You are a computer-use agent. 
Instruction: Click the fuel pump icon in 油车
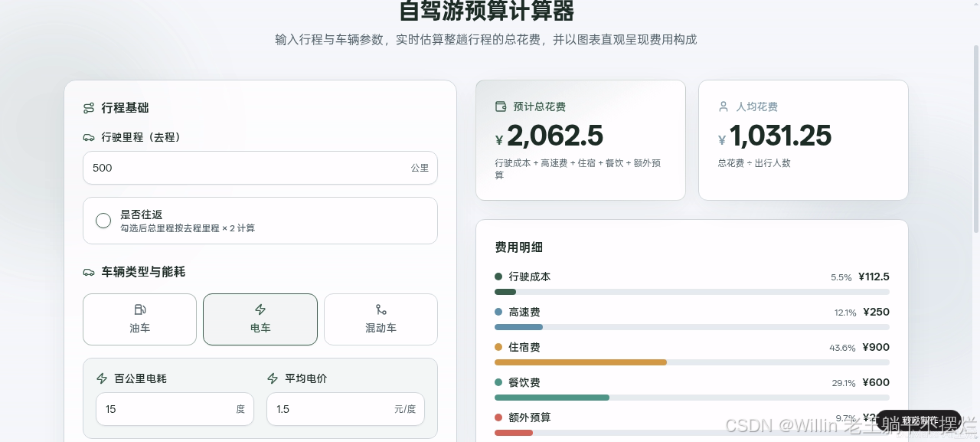(x=139, y=309)
